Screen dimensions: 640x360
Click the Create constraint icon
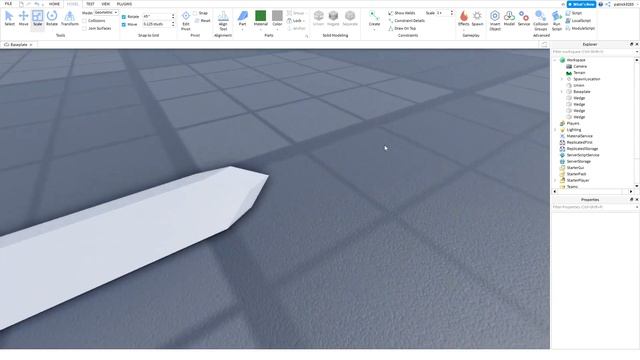(x=374, y=18)
